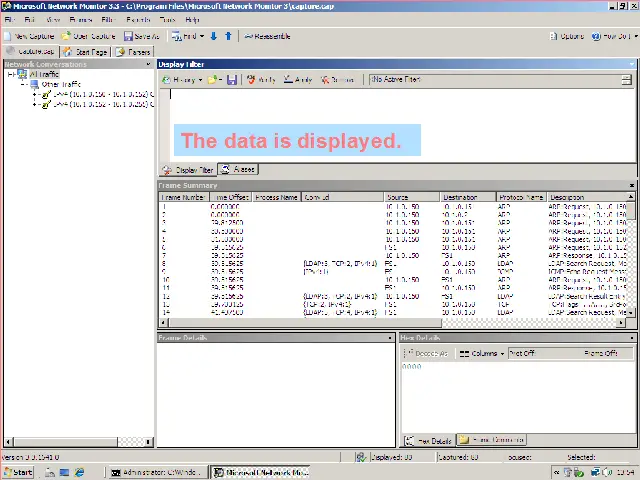This screenshot has height=480, width=640.
Task: Sort by the Source column header
Action: [412, 197]
